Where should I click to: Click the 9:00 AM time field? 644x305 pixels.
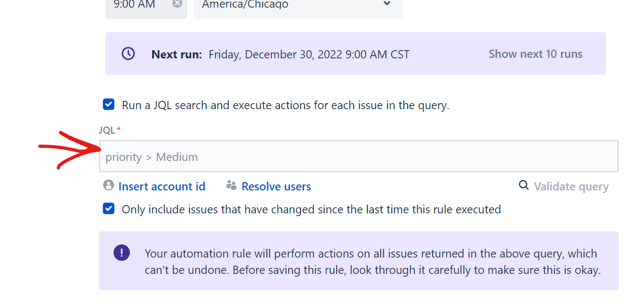tap(146, 6)
